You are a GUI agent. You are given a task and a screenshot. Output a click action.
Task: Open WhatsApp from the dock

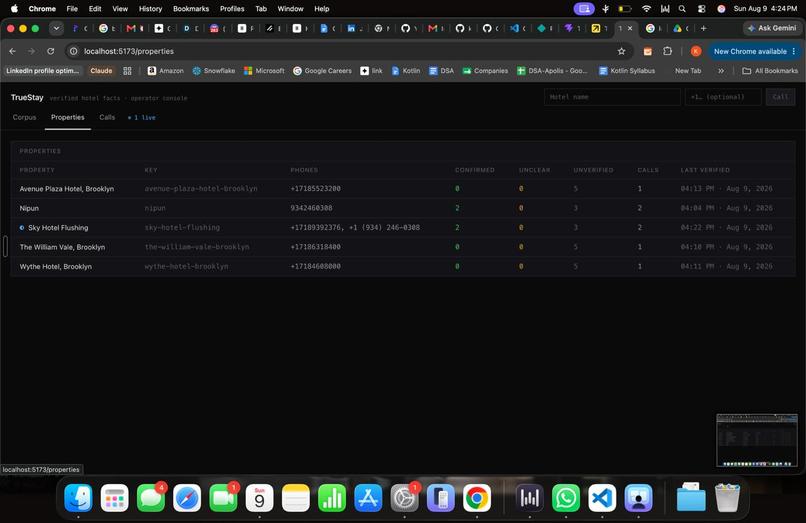pyautogui.click(x=565, y=498)
